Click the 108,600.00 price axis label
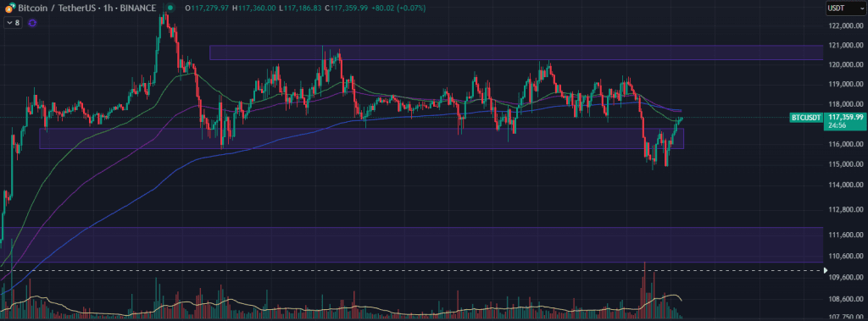Viewport: 868px width, 321px height. (x=847, y=300)
